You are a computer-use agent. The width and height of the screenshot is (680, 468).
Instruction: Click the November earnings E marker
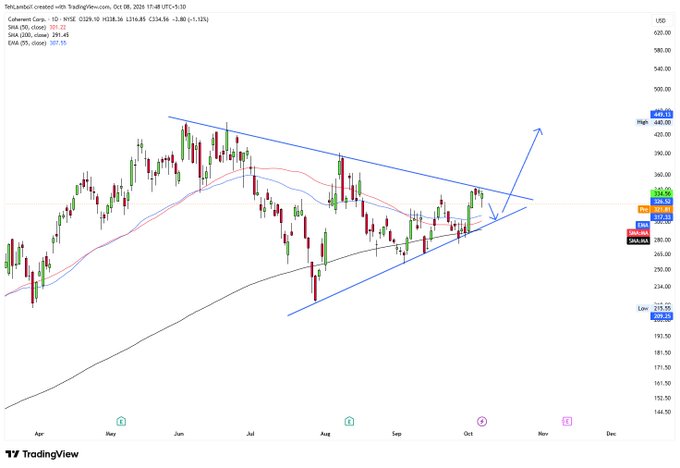click(567, 421)
